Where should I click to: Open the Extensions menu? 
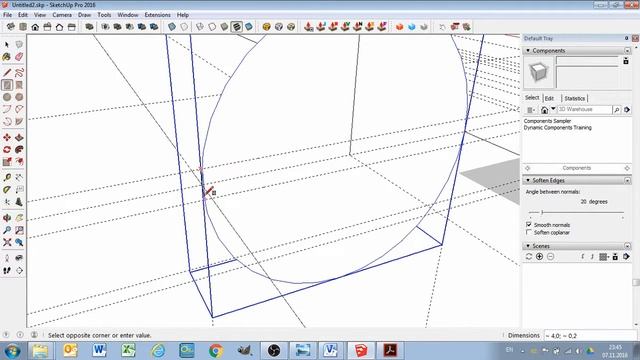tap(158, 15)
